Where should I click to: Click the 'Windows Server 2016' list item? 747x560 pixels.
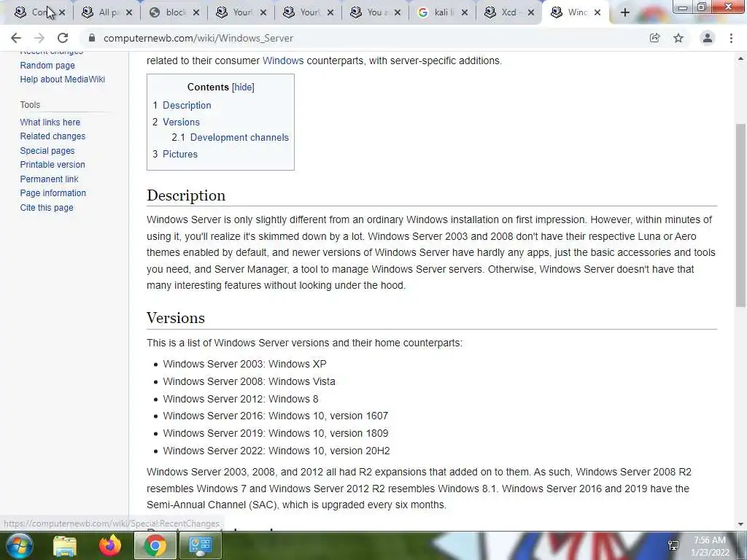click(275, 416)
